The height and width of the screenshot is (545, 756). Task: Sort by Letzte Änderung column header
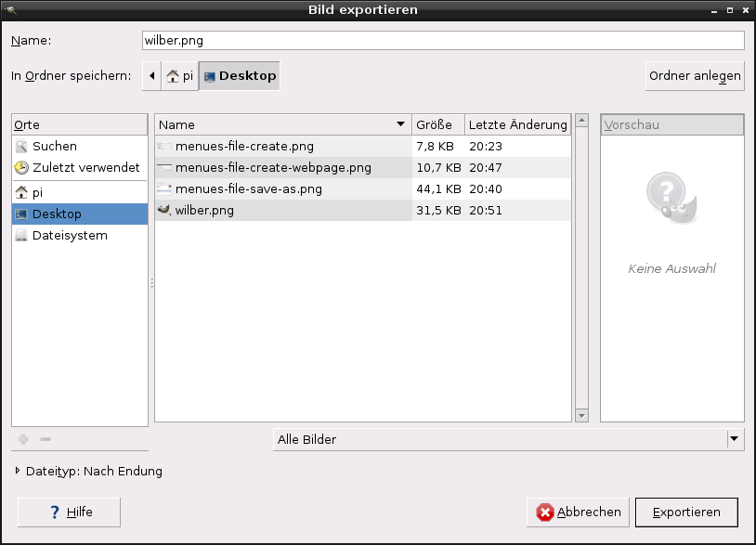[x=517, y=125]
